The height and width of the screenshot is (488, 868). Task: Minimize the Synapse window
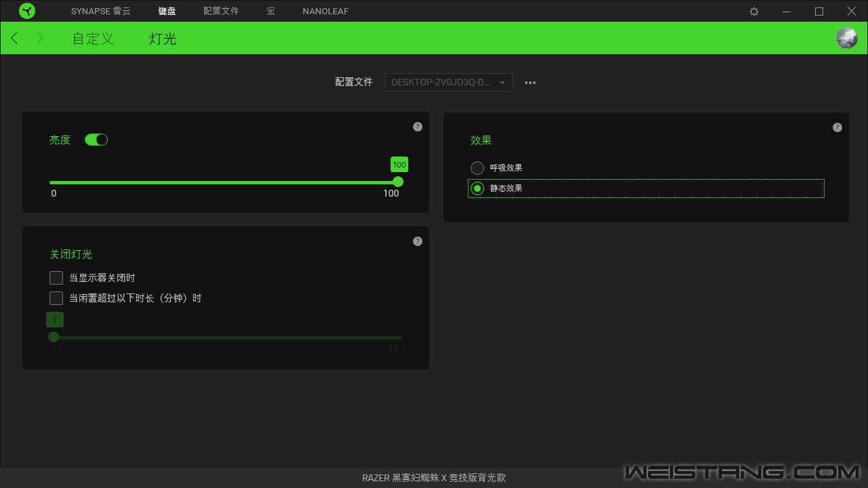[787, 12]
